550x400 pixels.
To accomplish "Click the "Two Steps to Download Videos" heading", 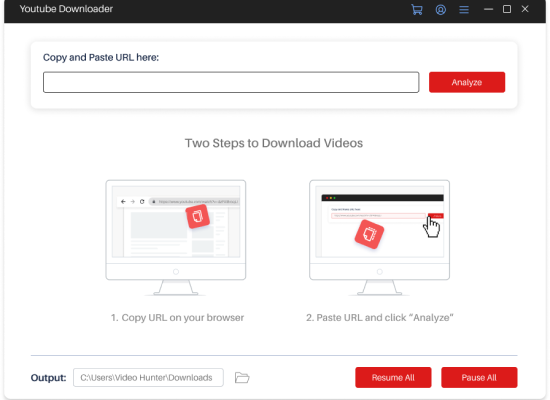I will click(274, 143).
